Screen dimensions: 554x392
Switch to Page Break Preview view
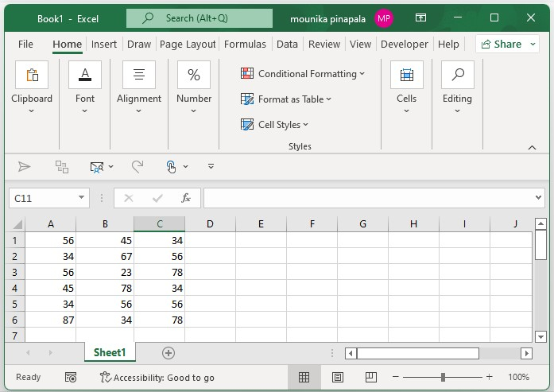tap(370, 377)
